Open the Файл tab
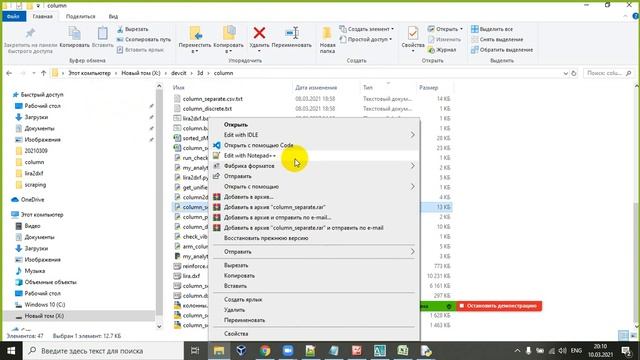Image resolution: width=640 pixels, height=360 pixels. click(13, 16)
